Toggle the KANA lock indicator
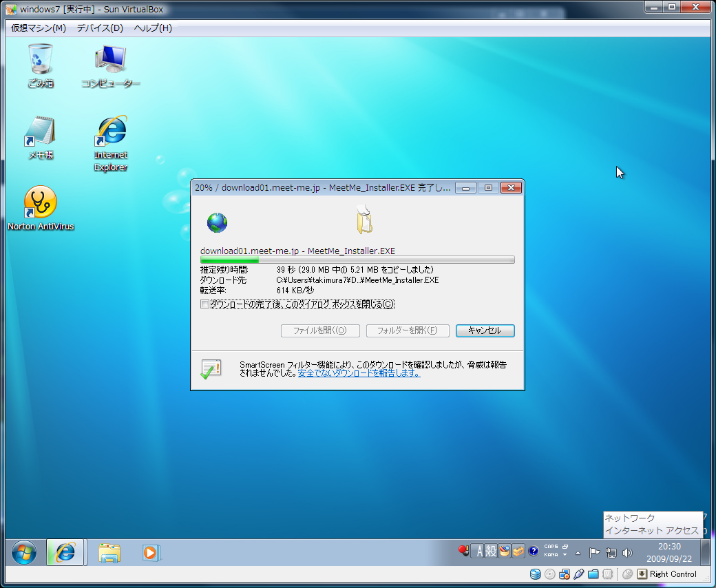Viewport: 716px width, 588px height. pyautogui.click(x=551, y=555)
